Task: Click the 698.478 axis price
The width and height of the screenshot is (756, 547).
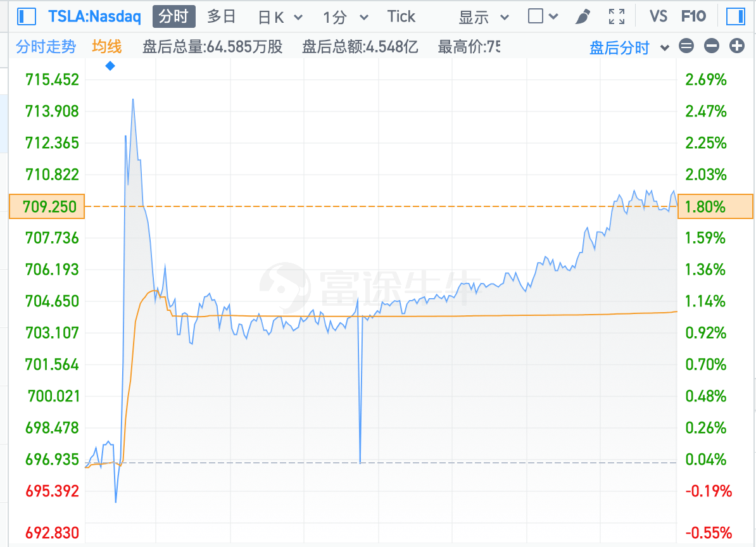Action: point(52,427)
